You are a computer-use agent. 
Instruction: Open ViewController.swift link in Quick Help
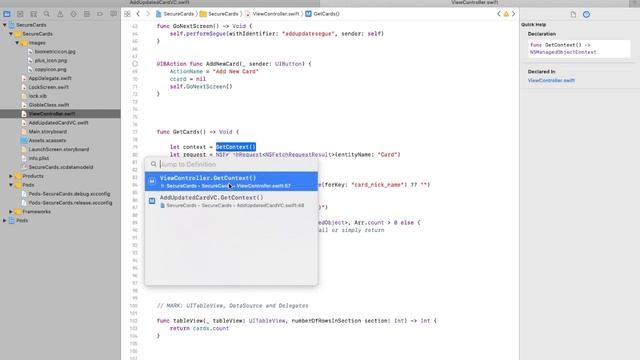(x=551, y=80)
